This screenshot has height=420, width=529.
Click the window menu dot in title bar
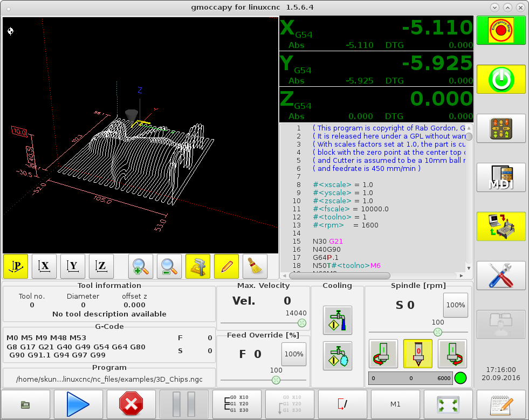pyautogui.click(x=9, y=9)
